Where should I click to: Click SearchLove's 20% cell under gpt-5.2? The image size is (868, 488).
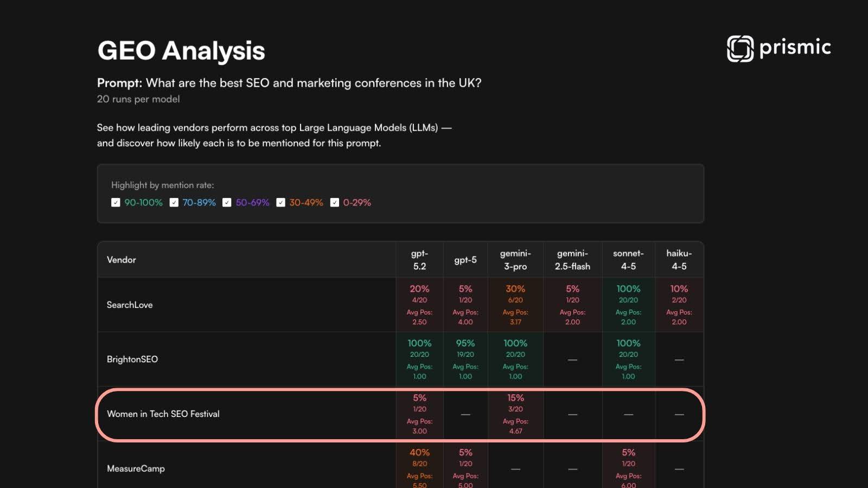click(419, 289)
